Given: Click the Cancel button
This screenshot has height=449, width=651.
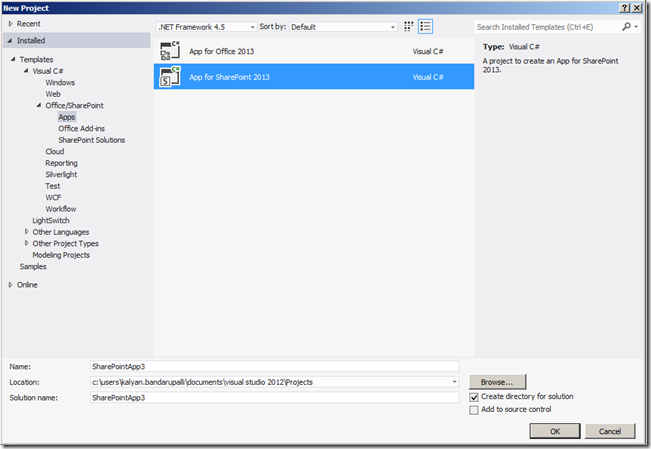Looking at the screenshot, I should [x=609, y=431].
